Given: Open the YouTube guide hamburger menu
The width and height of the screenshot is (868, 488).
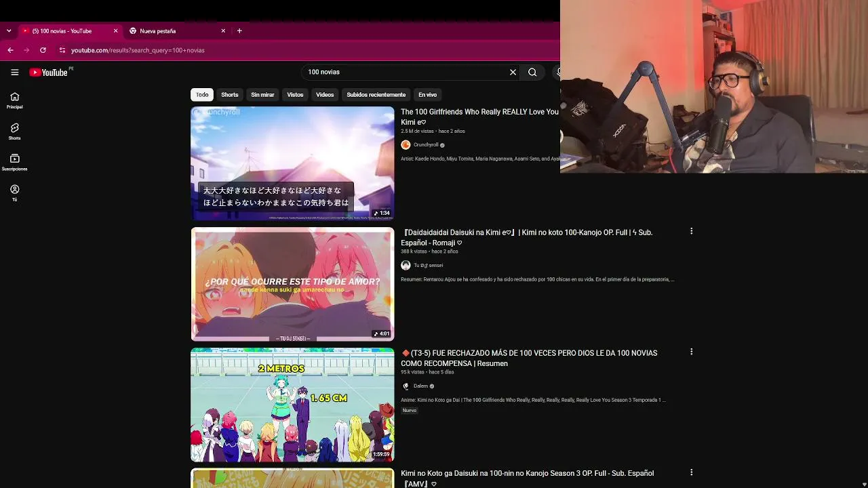Looking at the screenshot, I should pyautogui.click(x=14, y=72).
